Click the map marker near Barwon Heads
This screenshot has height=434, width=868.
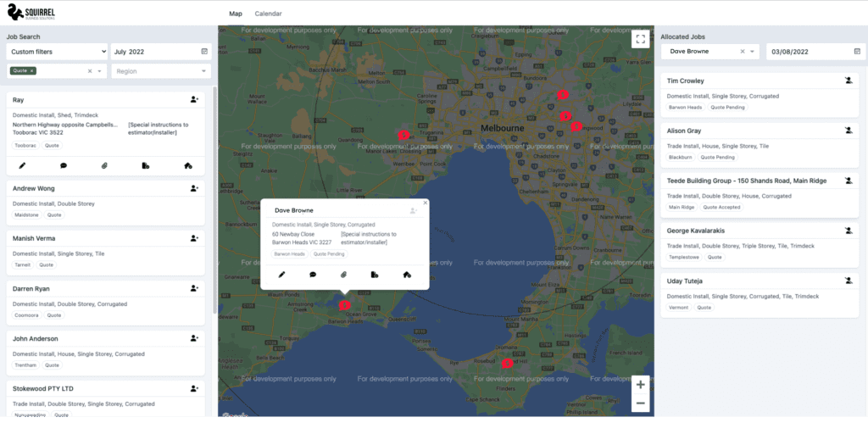[345, 304]
